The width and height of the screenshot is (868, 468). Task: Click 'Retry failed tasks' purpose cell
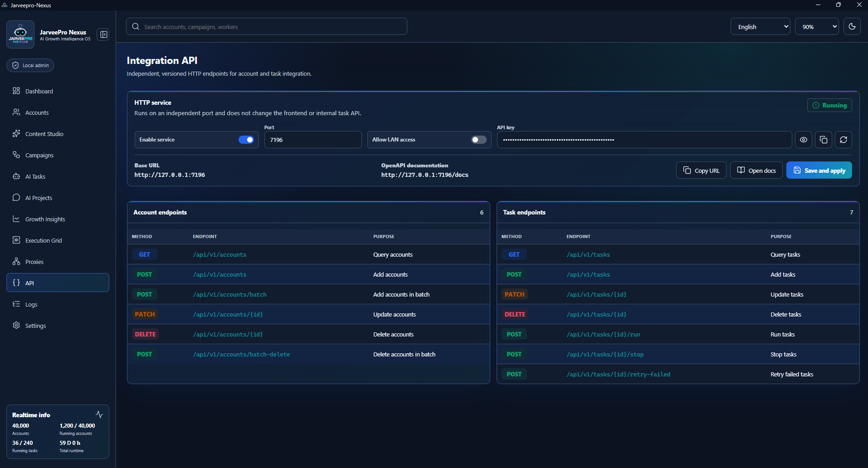click(792, 374)
